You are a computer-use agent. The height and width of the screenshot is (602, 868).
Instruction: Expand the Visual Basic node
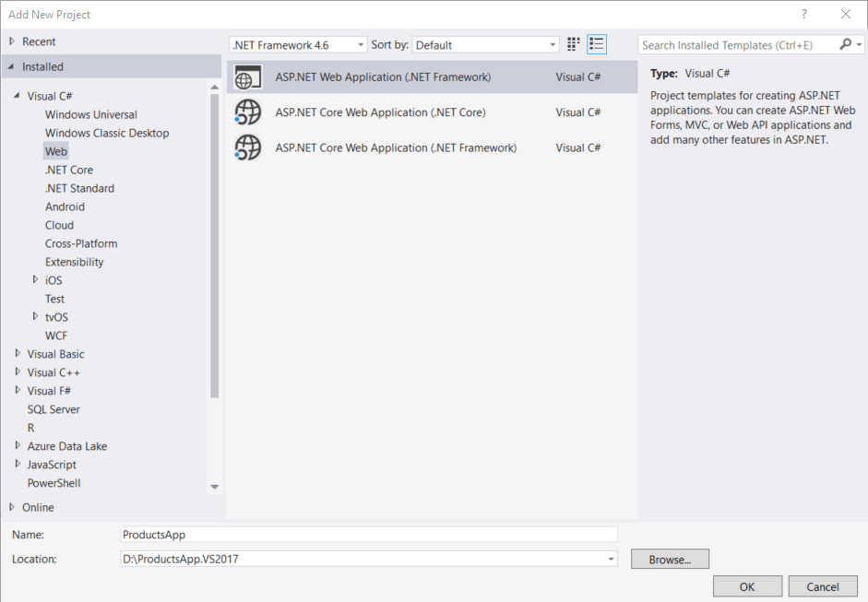[17, 353]
